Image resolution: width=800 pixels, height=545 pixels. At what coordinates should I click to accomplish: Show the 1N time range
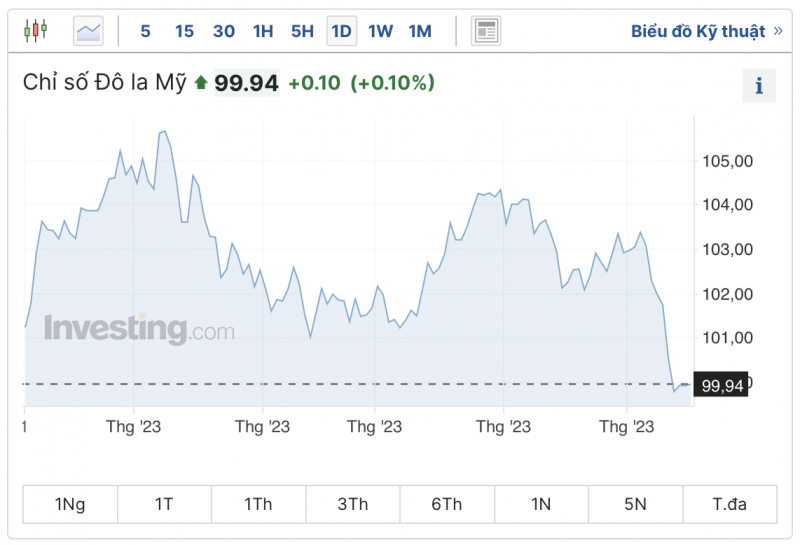click(x=541, y=504)
